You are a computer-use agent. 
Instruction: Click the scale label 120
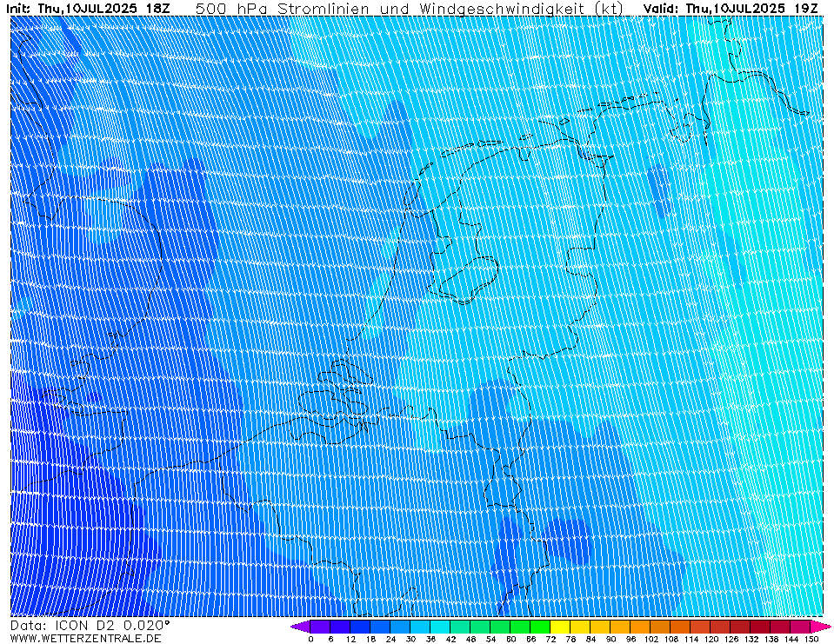[x=711, y=639]
